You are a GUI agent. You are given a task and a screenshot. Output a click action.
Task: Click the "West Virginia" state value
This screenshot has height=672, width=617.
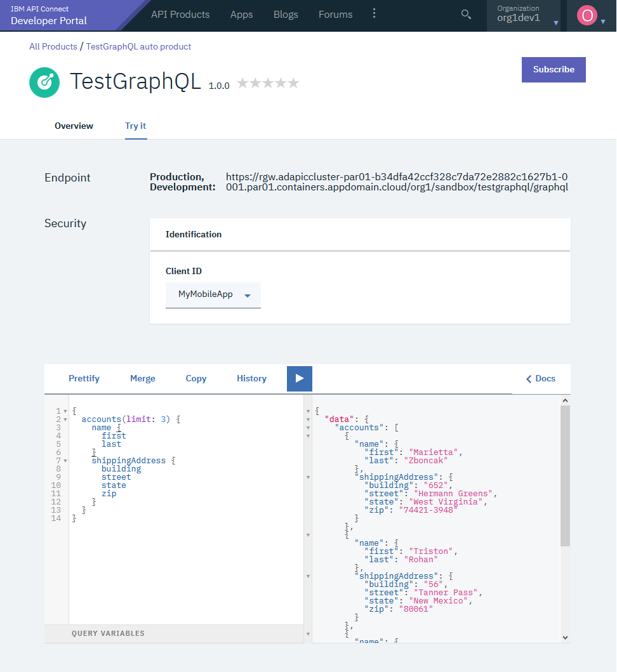point(446,502)
